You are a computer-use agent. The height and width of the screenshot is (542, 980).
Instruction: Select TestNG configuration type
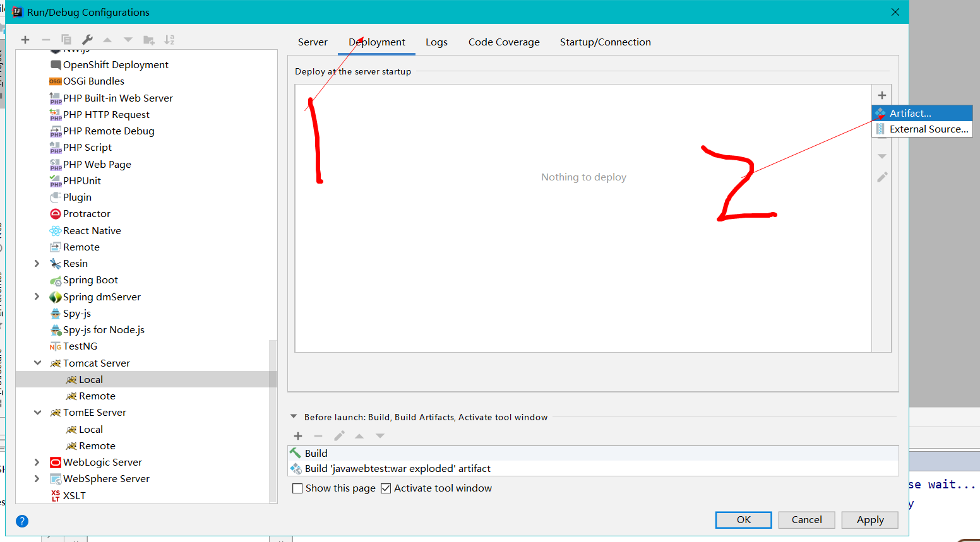tap(73, 346)
